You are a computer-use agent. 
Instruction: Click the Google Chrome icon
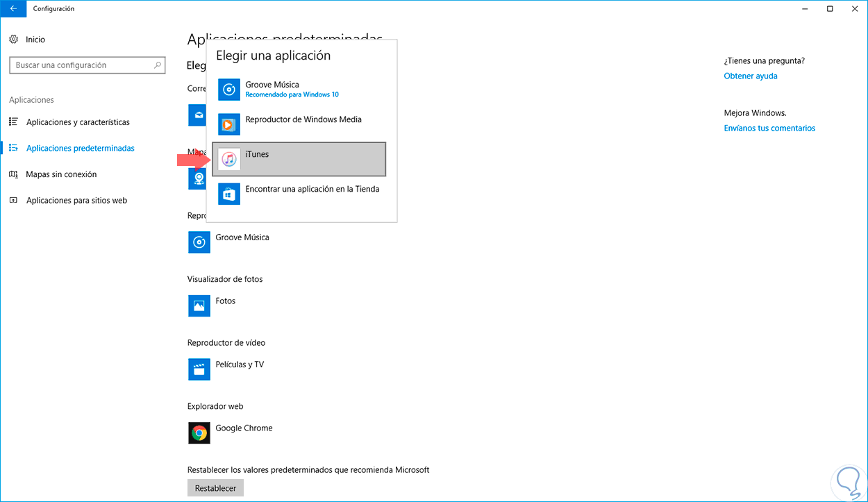click(x=199, y=433)
